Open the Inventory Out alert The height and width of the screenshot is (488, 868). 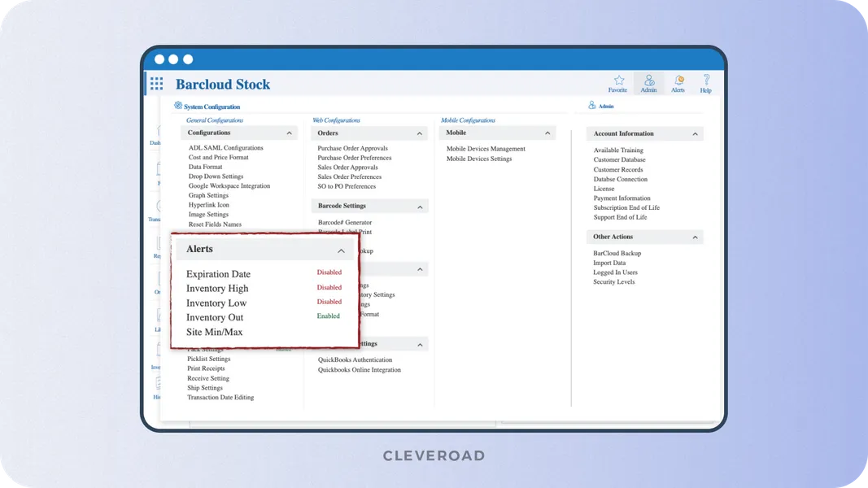click(x=215, y=317)
